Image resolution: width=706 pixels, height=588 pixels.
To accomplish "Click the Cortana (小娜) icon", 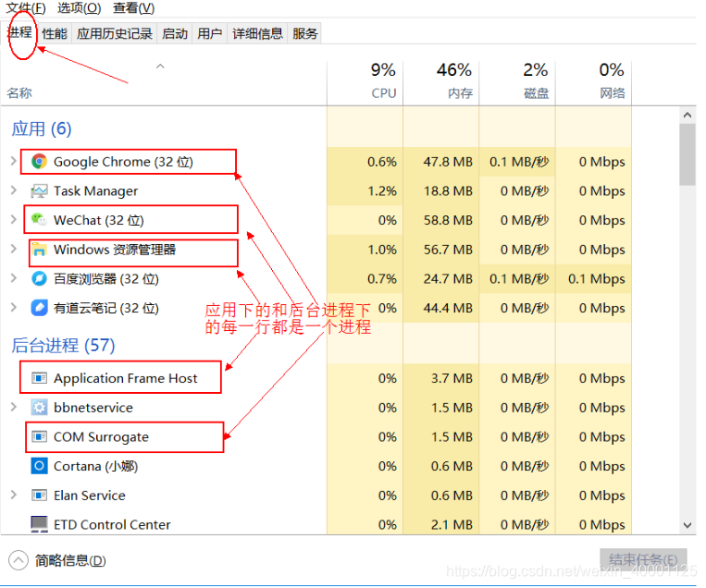I will point(39,466).
